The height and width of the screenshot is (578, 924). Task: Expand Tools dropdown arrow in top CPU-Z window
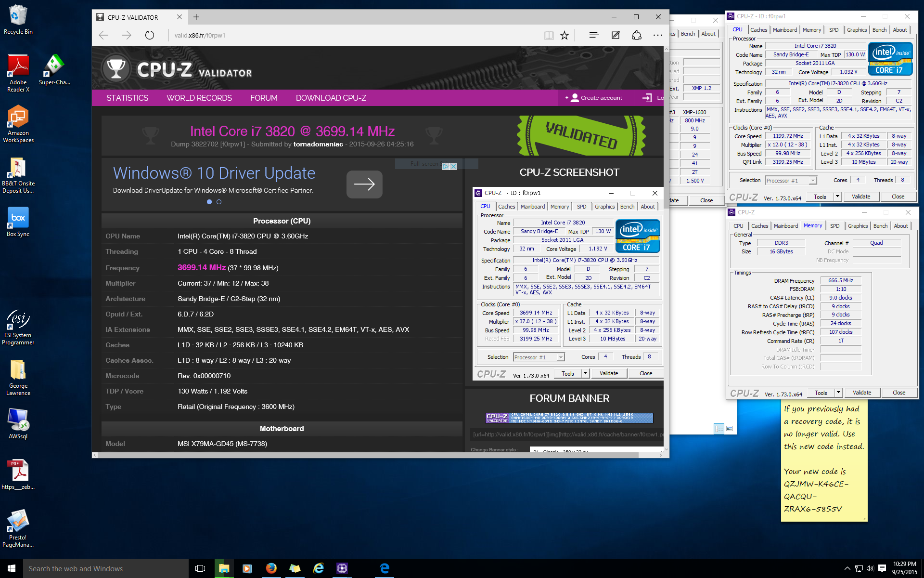[837, 197]
